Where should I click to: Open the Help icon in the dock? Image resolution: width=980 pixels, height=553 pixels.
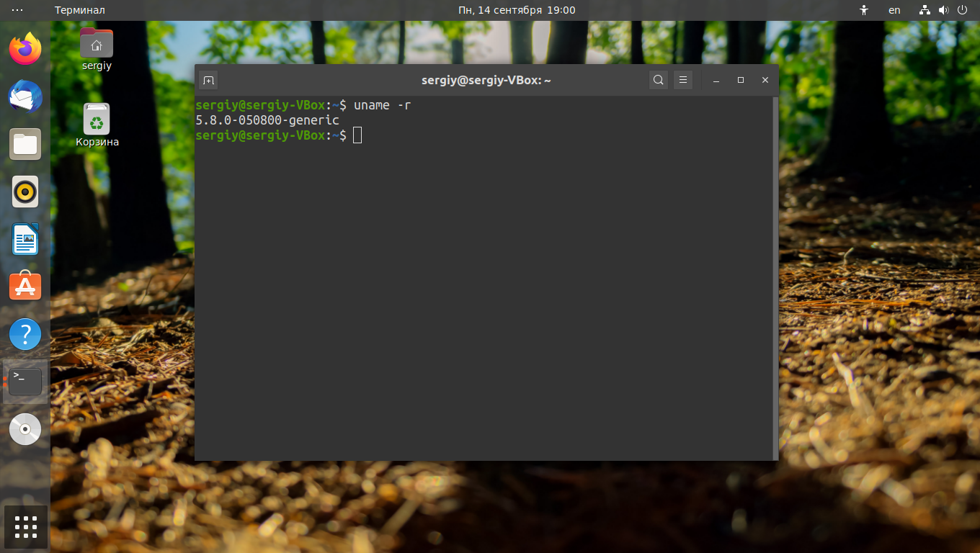click(x=25, y=334)
